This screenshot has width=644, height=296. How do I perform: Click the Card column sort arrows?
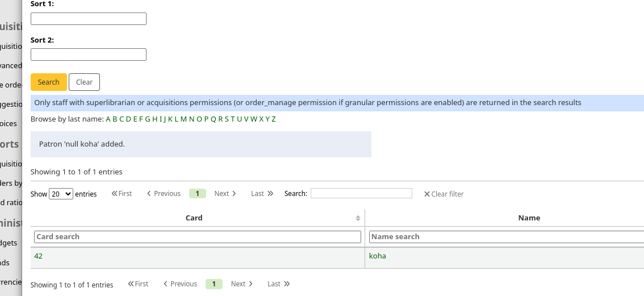(358, 218)
